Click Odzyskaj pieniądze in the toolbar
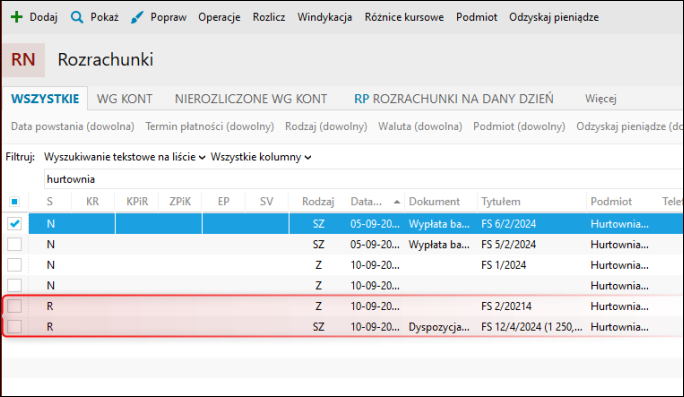This screenshot has height=397, width=684. 554,17
